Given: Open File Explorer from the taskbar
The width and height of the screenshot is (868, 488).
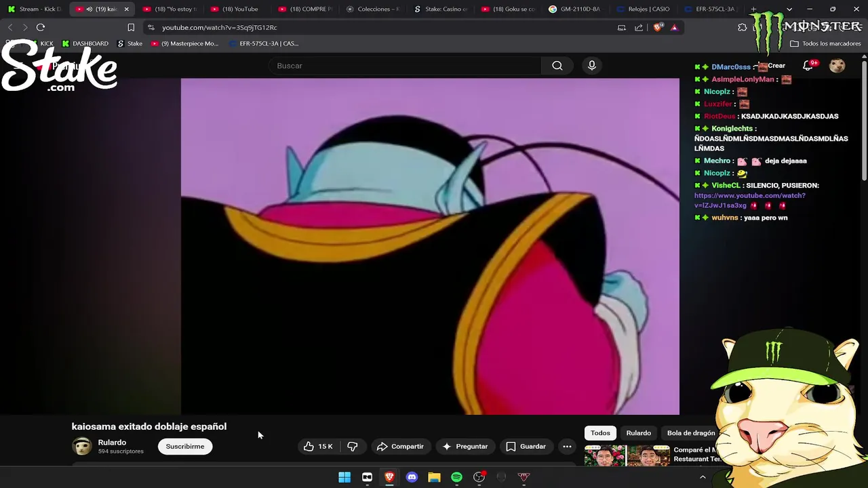Looking at the screenshot, I should [x=434, y=477].
